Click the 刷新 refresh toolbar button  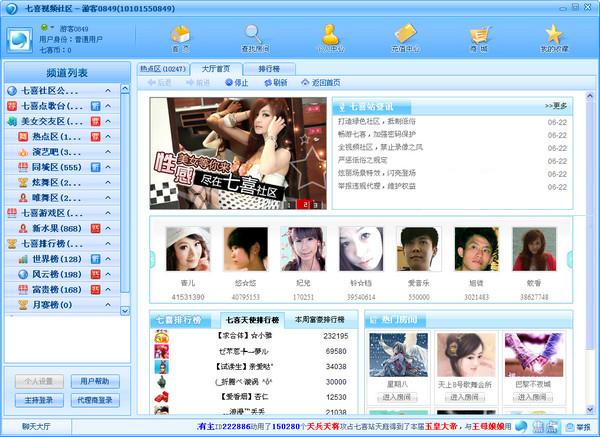[276, 82]
